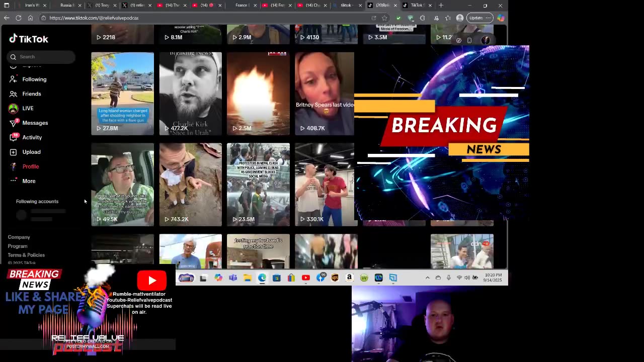The height and width of the screenshot is (362, 644).
Task: Focus the TikTok search field
Action: [41, 57]
